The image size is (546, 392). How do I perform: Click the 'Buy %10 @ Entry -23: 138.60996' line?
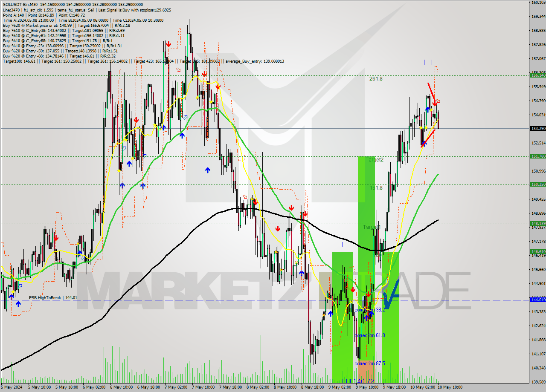[x=62, y=46]
